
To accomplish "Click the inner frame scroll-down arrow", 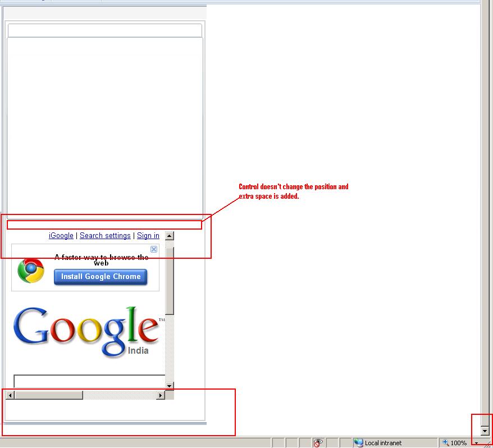I will [170, 386].
